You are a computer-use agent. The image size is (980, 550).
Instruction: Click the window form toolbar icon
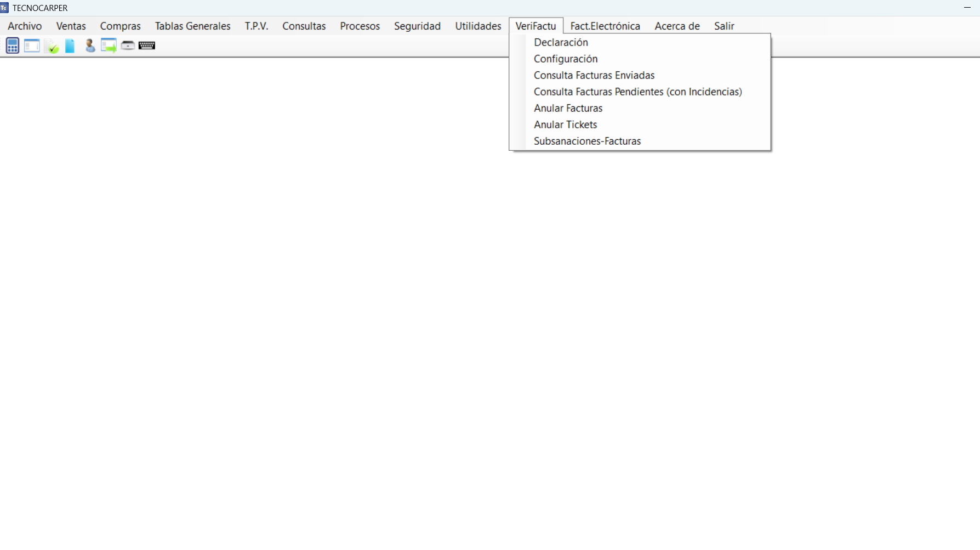click(x=32, y=46)
